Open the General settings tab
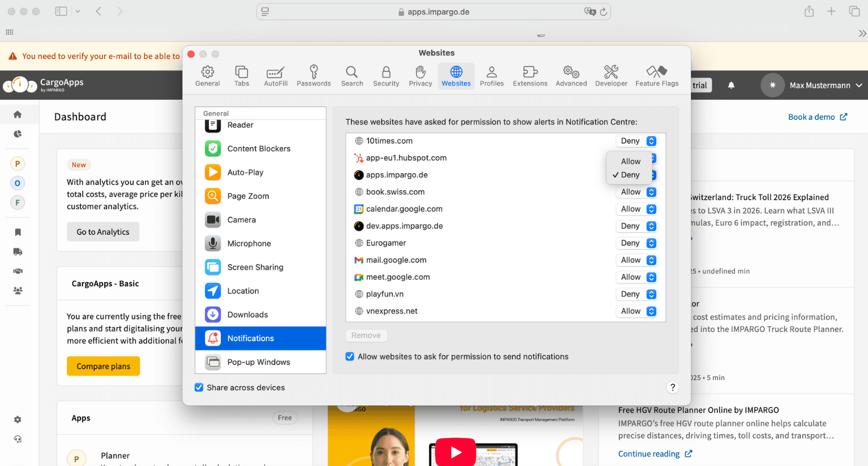This screenshot has width=868, height=466. tap(207, 76)
